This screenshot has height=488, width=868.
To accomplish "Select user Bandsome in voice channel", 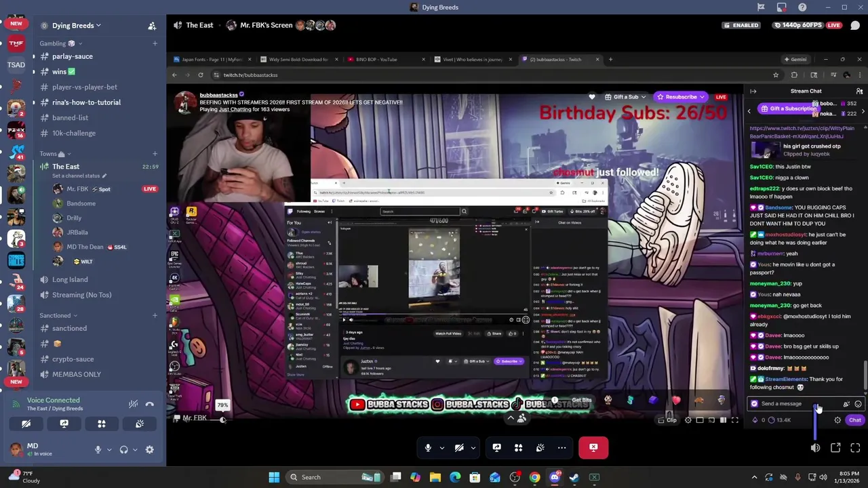I will click(81, 203).
